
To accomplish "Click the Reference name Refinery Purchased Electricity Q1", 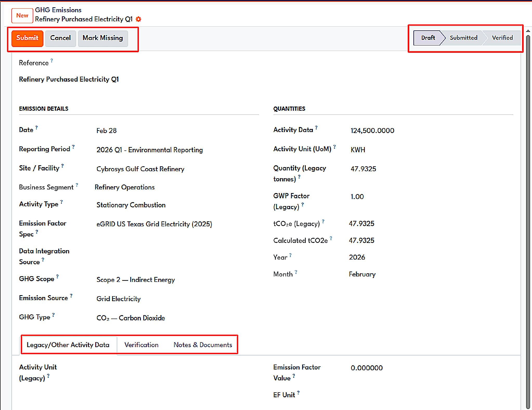I will [x=69, y=80].
